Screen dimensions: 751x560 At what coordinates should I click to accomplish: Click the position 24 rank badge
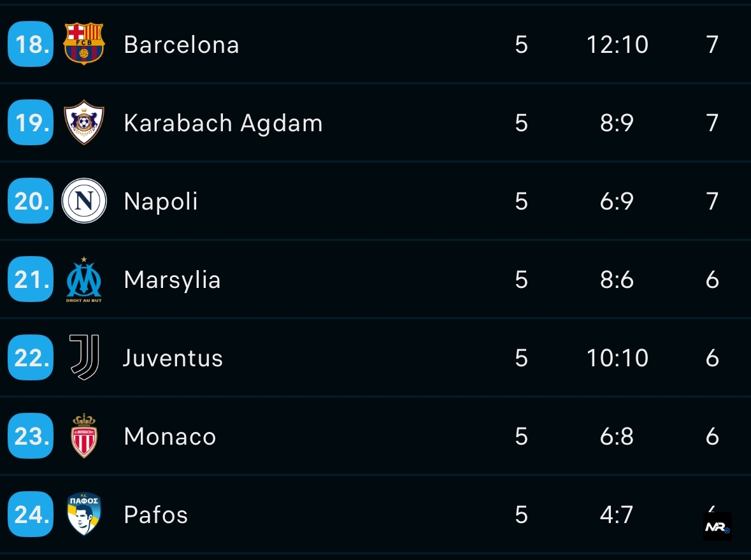pos(30,515)
